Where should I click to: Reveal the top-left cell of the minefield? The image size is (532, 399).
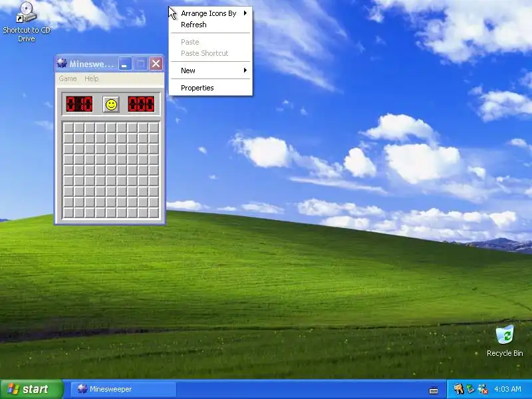[68, 128]
